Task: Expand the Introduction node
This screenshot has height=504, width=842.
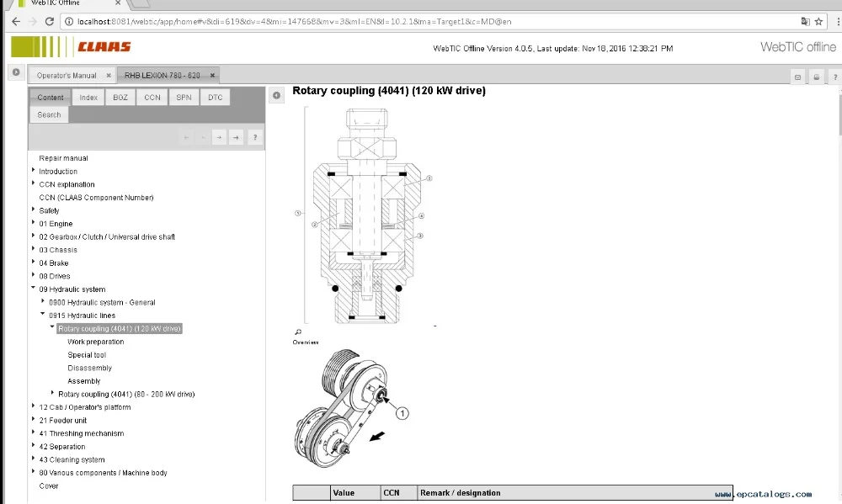Action: tap(34, 170)
